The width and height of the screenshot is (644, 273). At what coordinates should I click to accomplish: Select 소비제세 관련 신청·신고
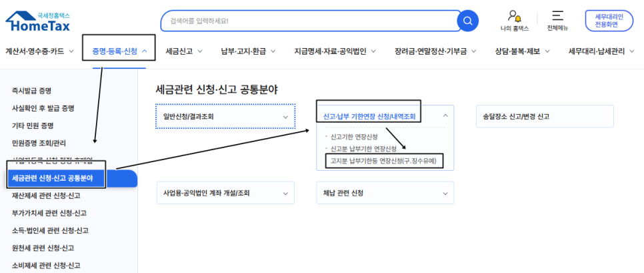[46, 265]
